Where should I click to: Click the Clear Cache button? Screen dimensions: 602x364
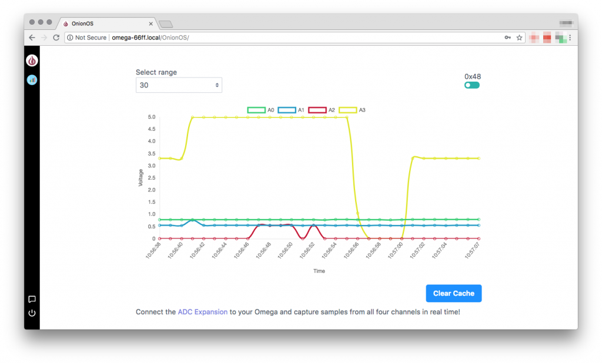tap(454, 294)
